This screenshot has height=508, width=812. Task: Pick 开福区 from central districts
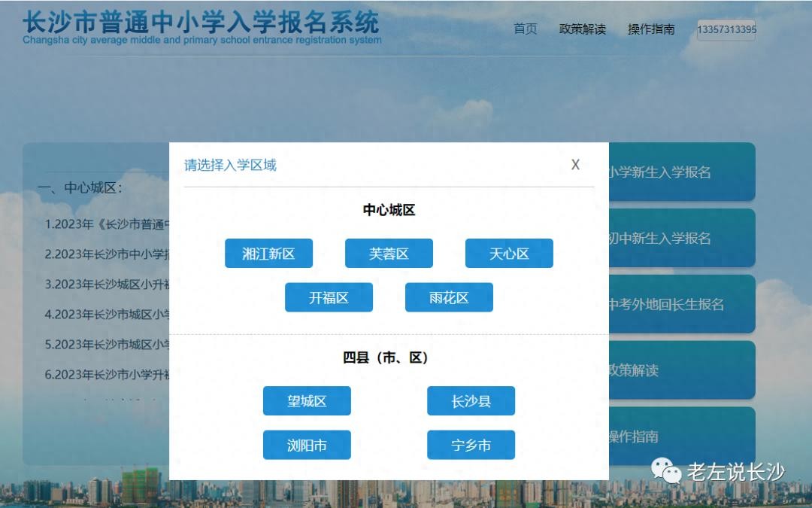tap(329, 297)
